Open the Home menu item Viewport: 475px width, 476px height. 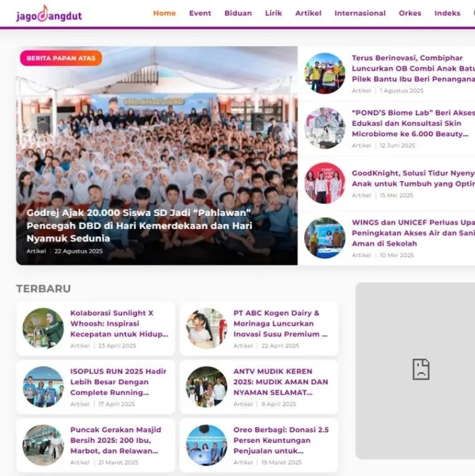click(164, 13)
